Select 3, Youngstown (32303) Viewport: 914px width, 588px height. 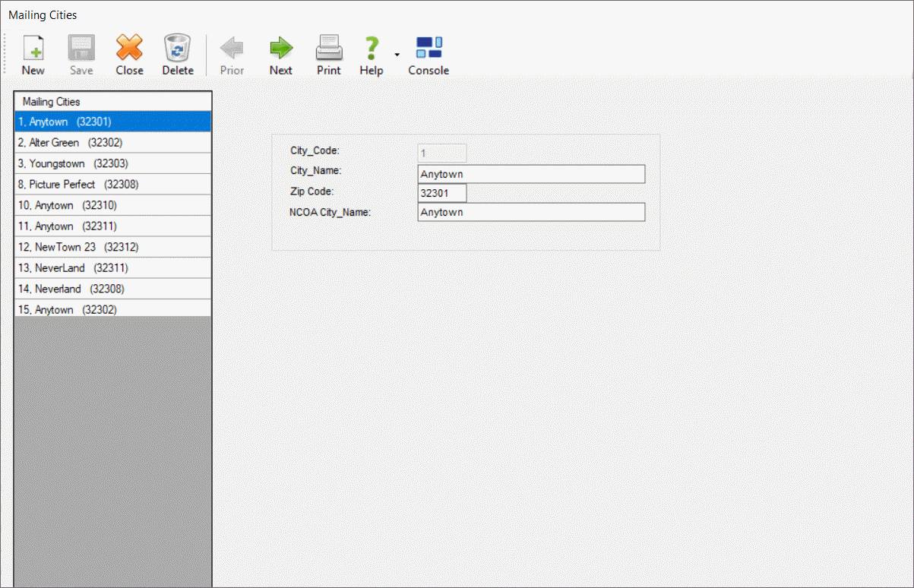click(112, 163)
